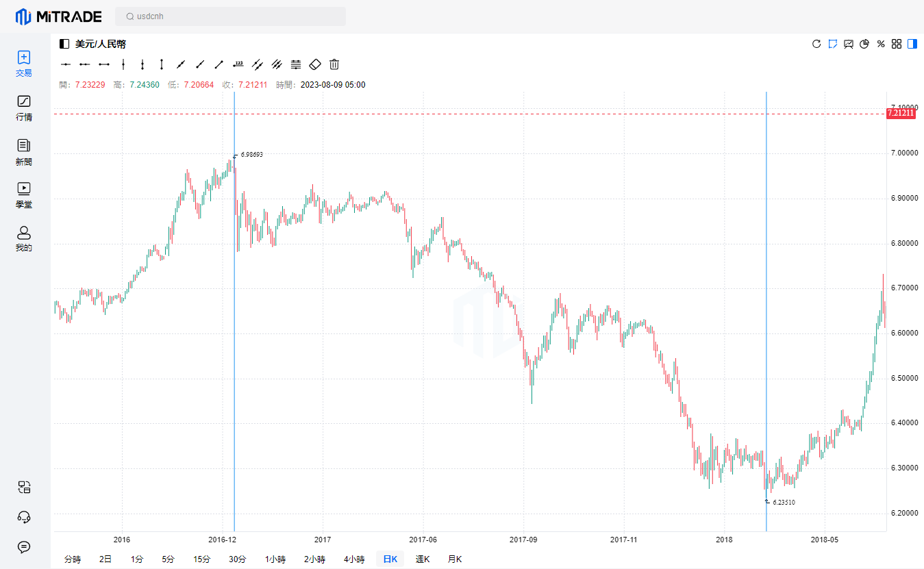Open the grid layout selector icon
924x569 pixels.
click(897, 44)
